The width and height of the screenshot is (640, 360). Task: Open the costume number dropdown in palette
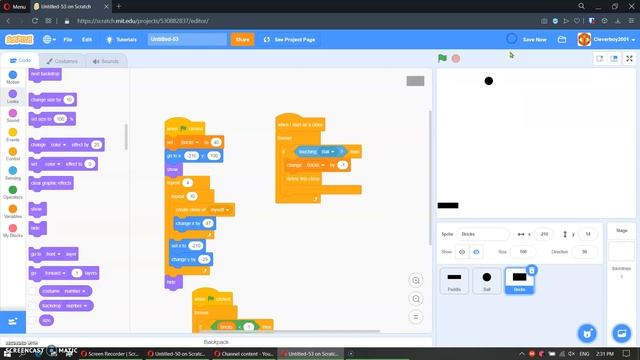point(75,291)
